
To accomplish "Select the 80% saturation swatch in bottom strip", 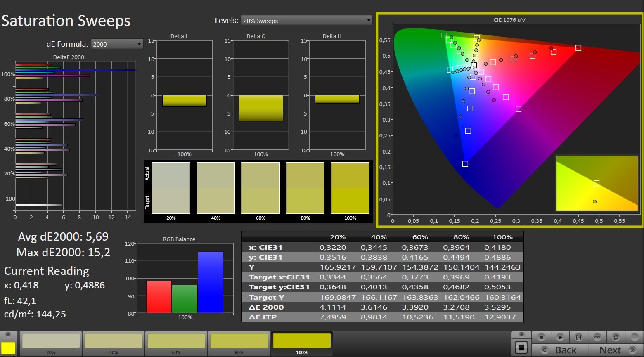I will 239,342.
